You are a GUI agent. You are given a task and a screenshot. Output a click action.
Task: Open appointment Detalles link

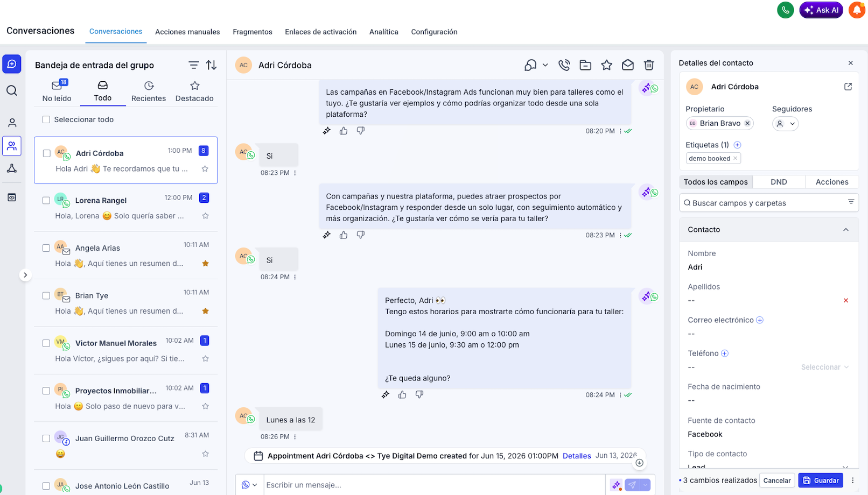pos(577,456)
